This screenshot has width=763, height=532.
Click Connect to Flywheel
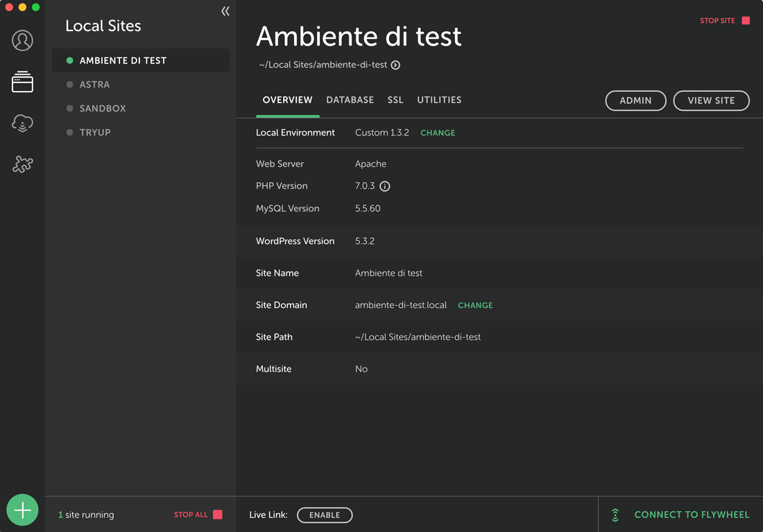coord(692,515)
